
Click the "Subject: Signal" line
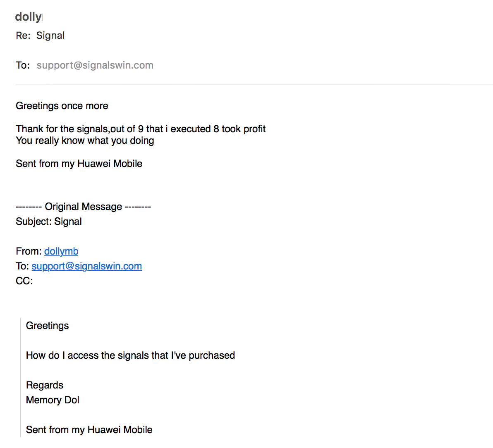pyautogui.click(x=49, y=222)
